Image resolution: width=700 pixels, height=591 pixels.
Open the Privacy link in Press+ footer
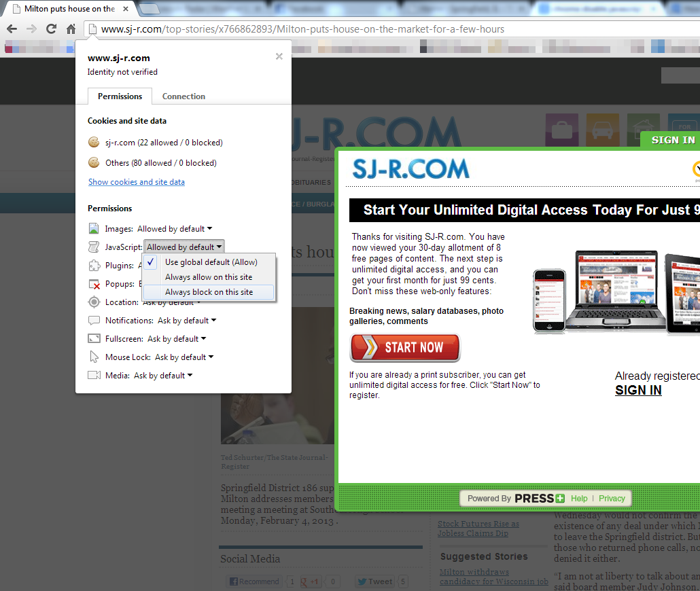(x=612, y=499)
